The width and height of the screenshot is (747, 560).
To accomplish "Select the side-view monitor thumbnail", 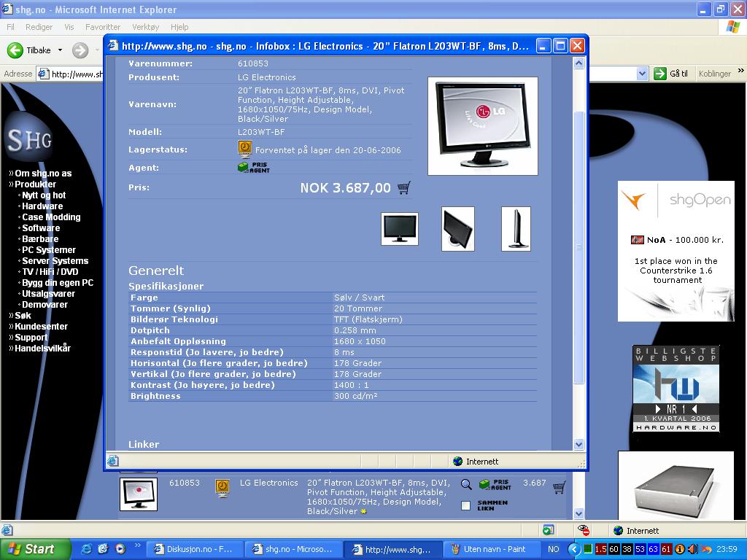I will click(x=516, y=229).
